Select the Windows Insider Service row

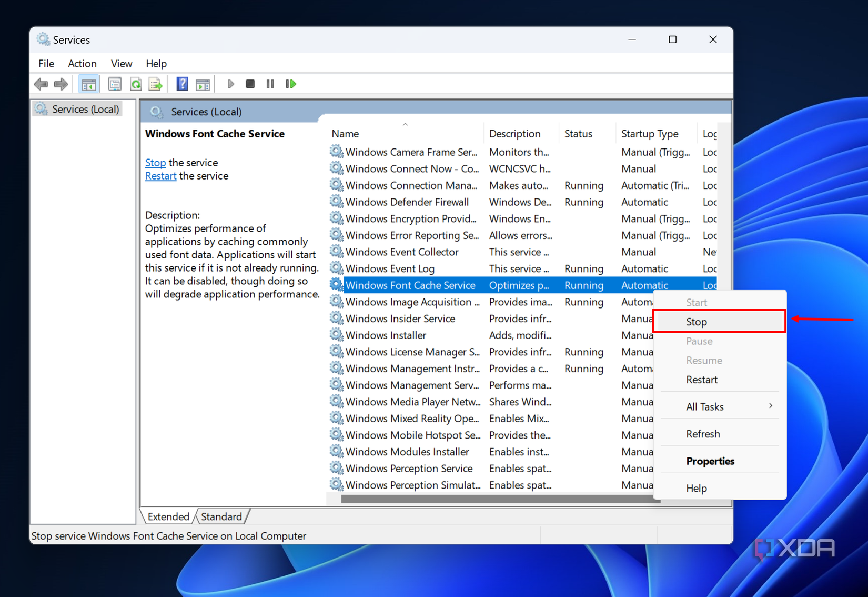click(x=491, y=319)
